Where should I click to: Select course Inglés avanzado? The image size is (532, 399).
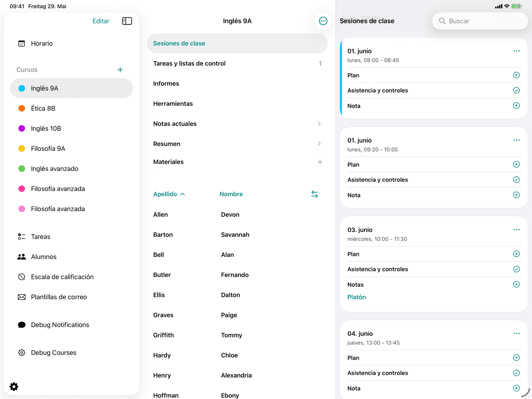71,169
